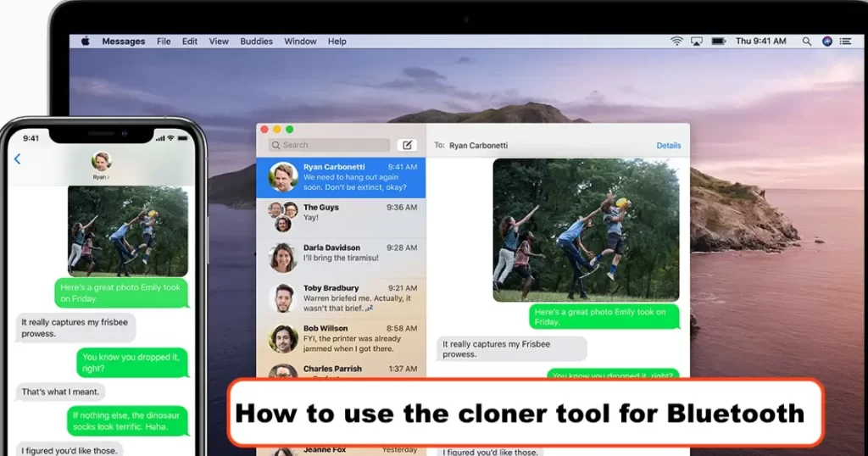Click the Search field in Messages
The image size is (868, 456).
(329, 145)
